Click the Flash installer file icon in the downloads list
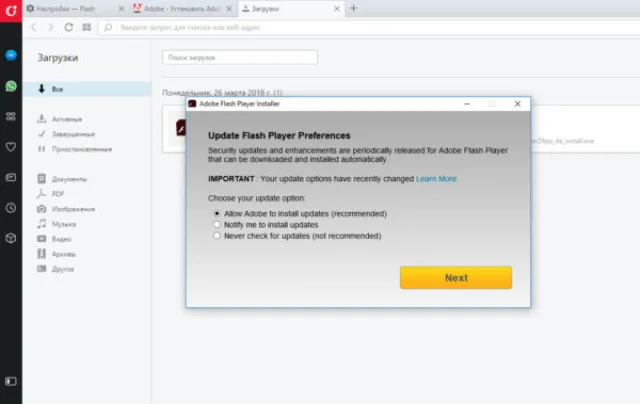The height and width of the screenshot is (404, 640). (x=181, y=128)
